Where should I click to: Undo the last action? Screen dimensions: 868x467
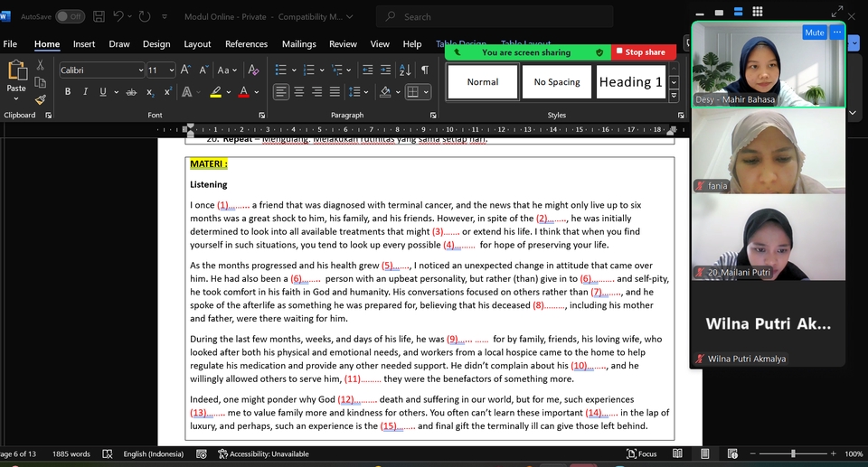click(118, 16)
